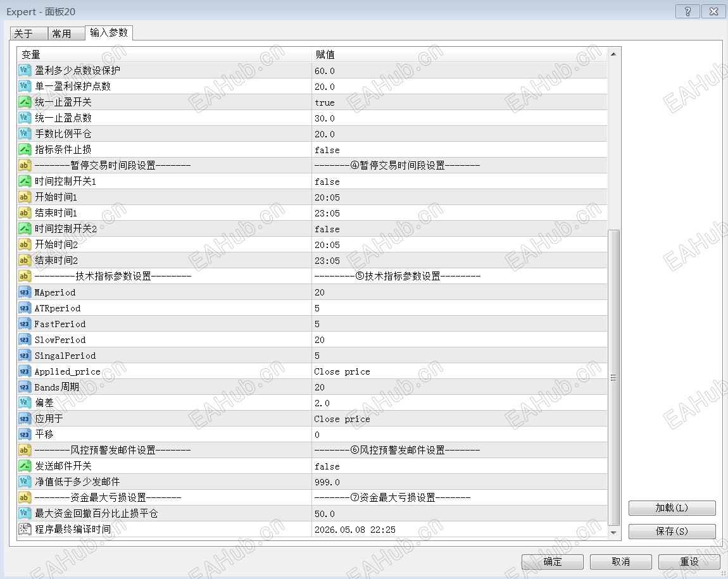Screen dimensions: 728x579
Task: Click the 加载(L) button
Action: click(x=672, y=507)
